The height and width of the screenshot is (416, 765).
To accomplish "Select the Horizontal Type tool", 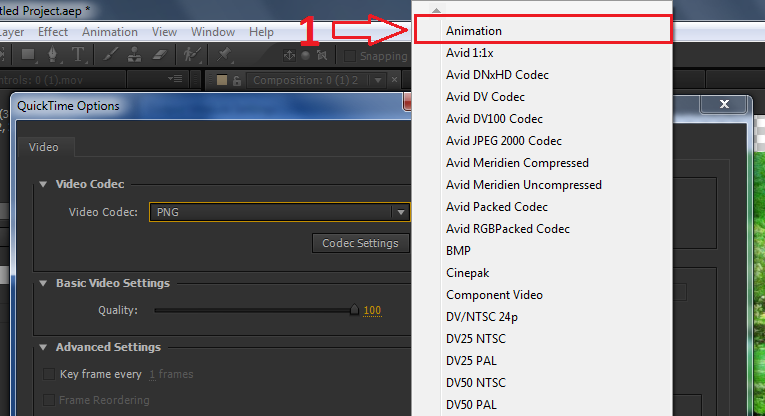I will (78, 55).
